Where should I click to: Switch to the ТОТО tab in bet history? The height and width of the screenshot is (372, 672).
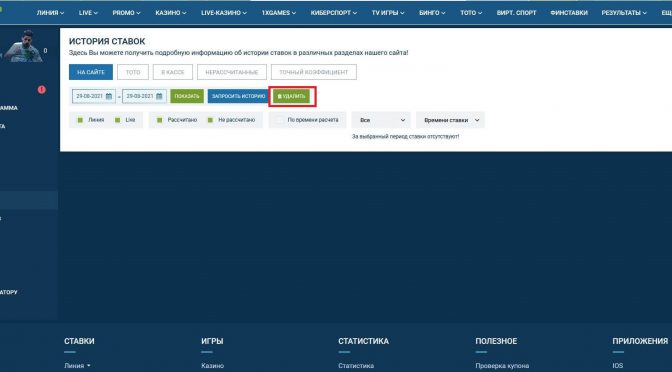pos(133,72)
